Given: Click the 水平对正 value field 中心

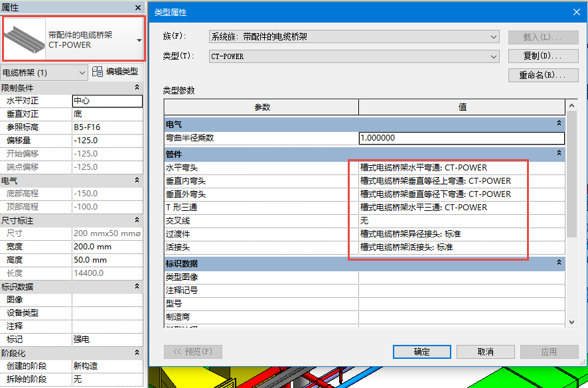Looking at the screenshot, I should point(108,101).
